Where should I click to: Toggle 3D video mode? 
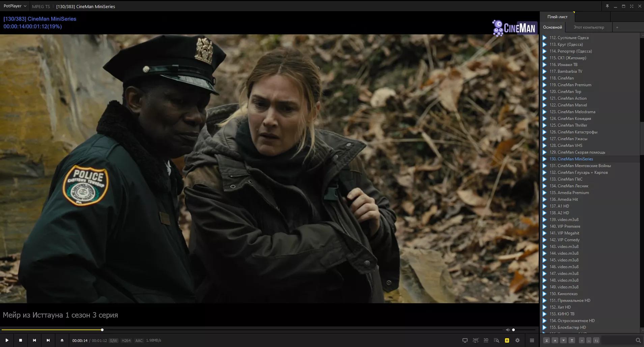(x=486, y=340)
